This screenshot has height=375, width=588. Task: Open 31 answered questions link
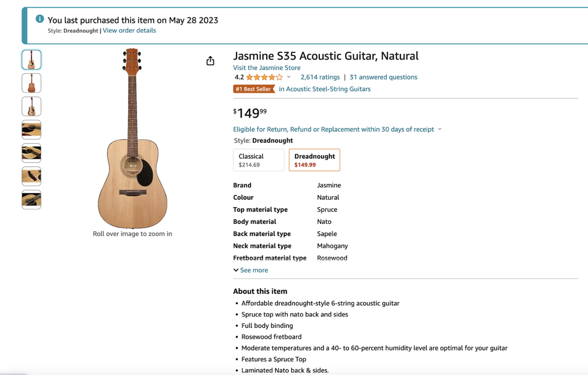(383, 77)
